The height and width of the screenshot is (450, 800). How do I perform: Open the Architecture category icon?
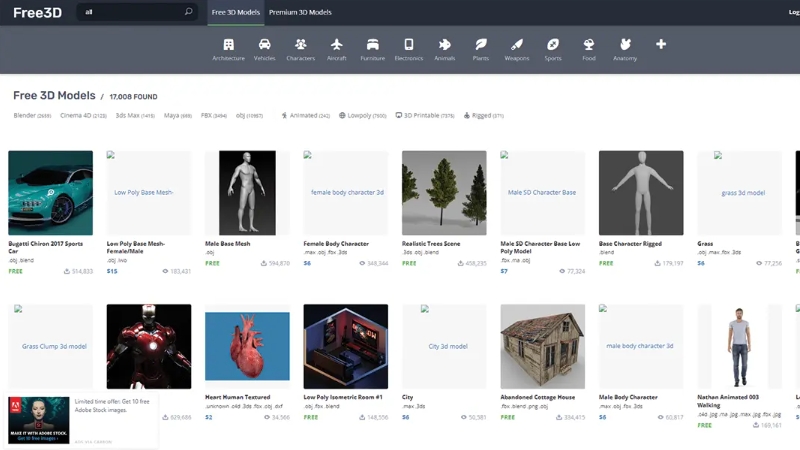tap(229, 44)
